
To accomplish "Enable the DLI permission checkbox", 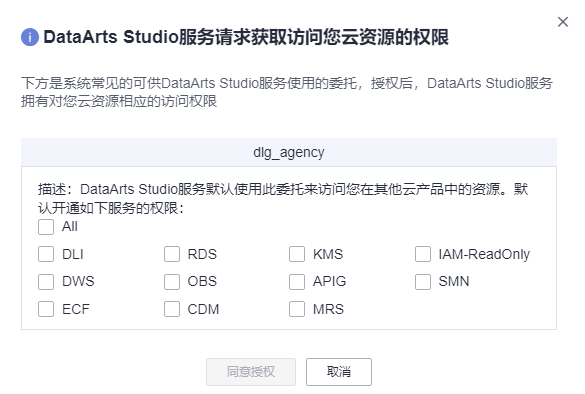I will (46, 254).
